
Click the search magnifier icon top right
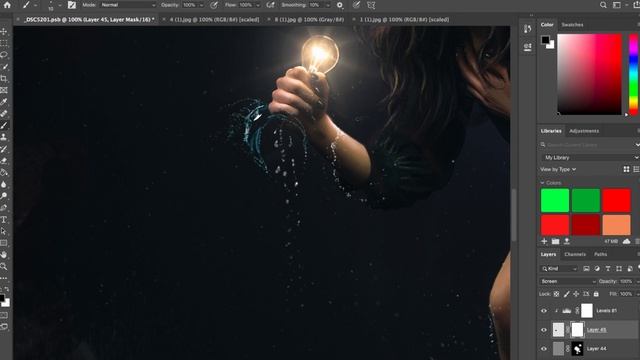tap(603, 5)
